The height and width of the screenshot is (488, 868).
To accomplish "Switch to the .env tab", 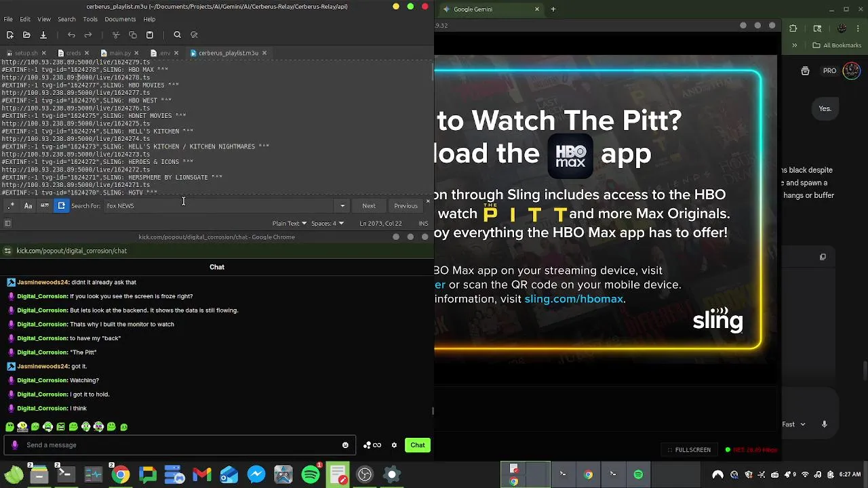I will [x=165, y=53].
